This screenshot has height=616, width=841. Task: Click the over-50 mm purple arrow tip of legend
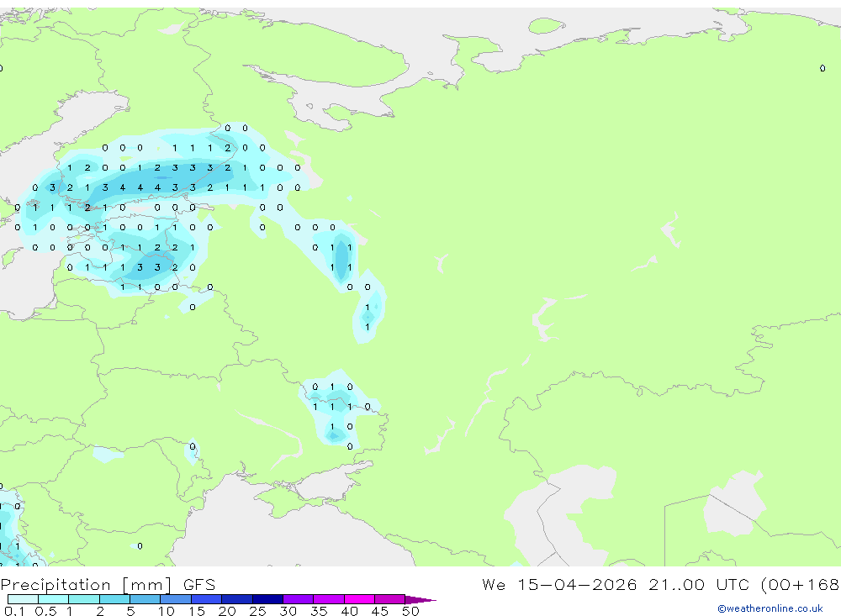[420, 599]
